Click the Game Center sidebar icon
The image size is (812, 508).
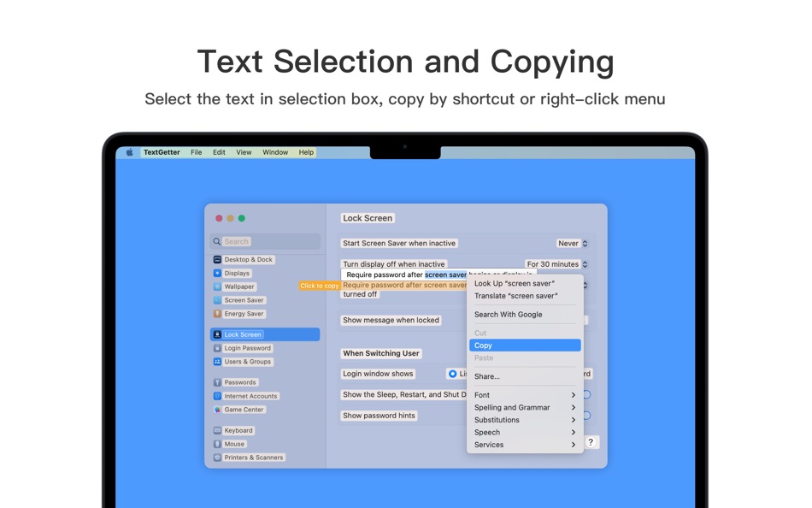click(217, 409)
